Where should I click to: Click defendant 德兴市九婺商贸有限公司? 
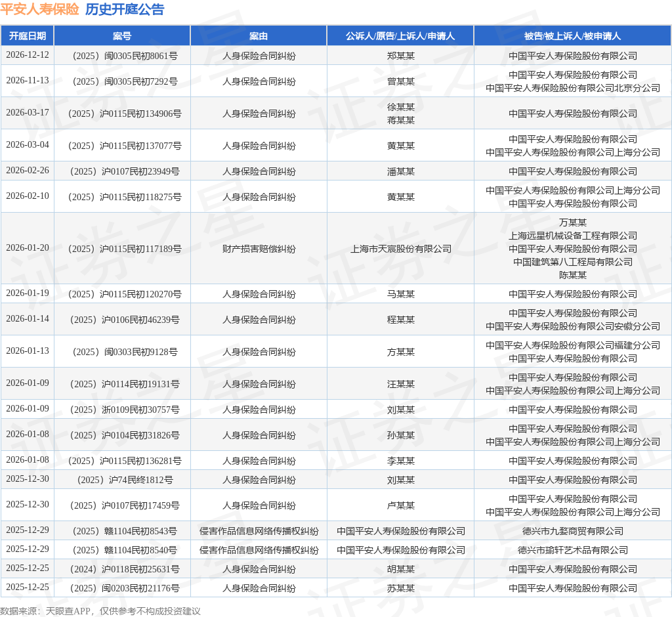[572, 531]
